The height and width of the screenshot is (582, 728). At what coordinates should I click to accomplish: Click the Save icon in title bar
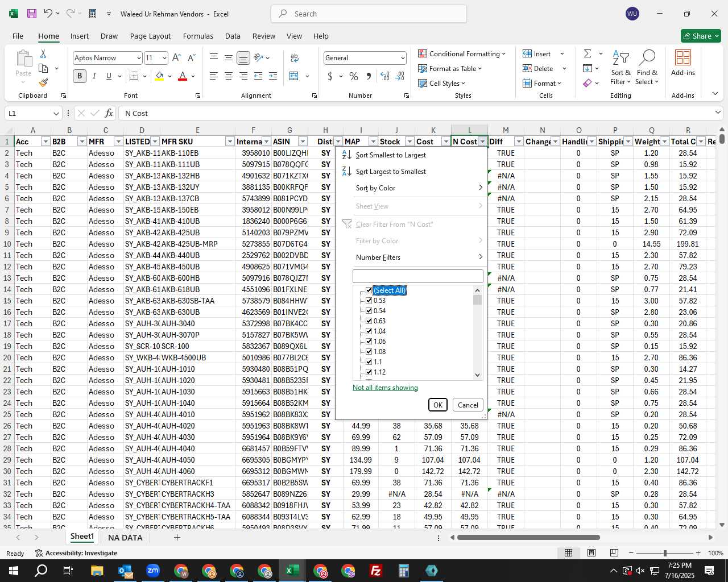pyautogui.click(x=32, y=14)
